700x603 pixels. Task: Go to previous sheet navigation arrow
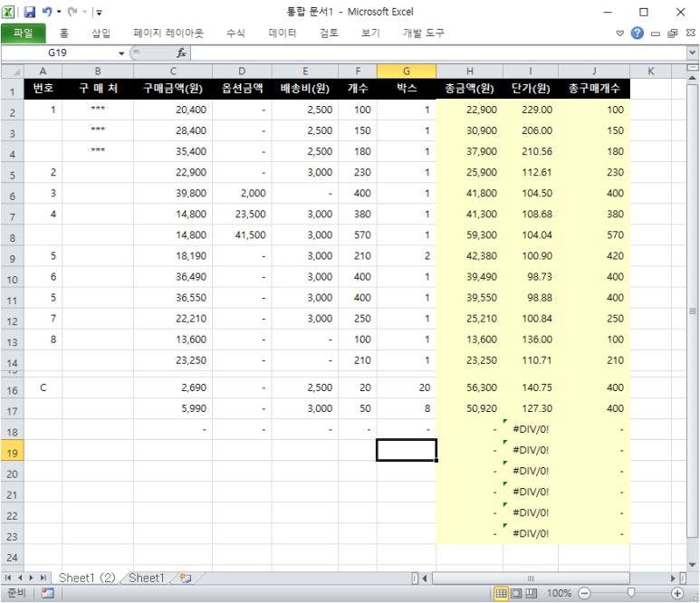[20, 578]
